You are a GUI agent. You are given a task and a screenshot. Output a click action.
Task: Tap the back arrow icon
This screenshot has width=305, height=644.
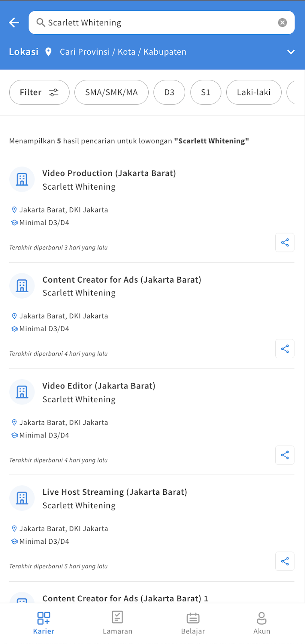coord(14,23)
